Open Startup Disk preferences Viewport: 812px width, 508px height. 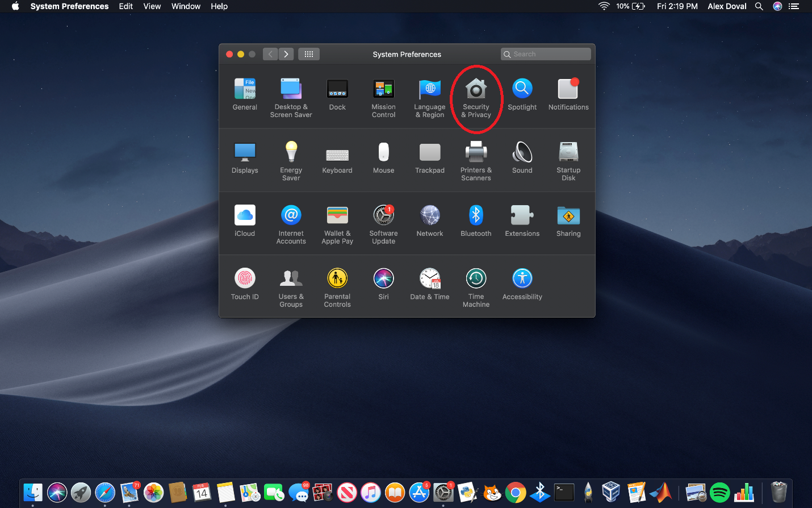[568, 161]
